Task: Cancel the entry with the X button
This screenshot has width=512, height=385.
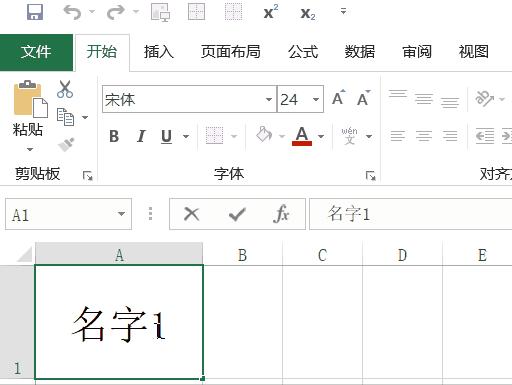Action: [192, 214]
